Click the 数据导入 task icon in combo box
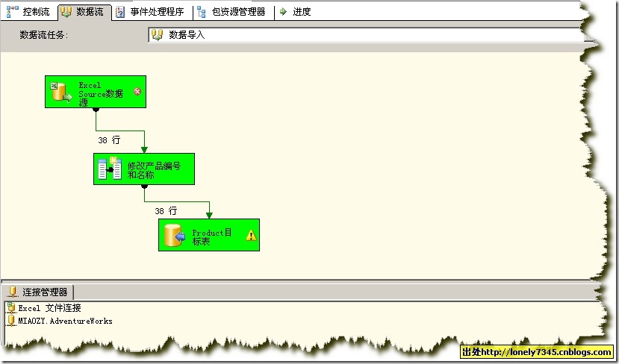This screenshot has width=619, height=364. [x=157, y=35]
